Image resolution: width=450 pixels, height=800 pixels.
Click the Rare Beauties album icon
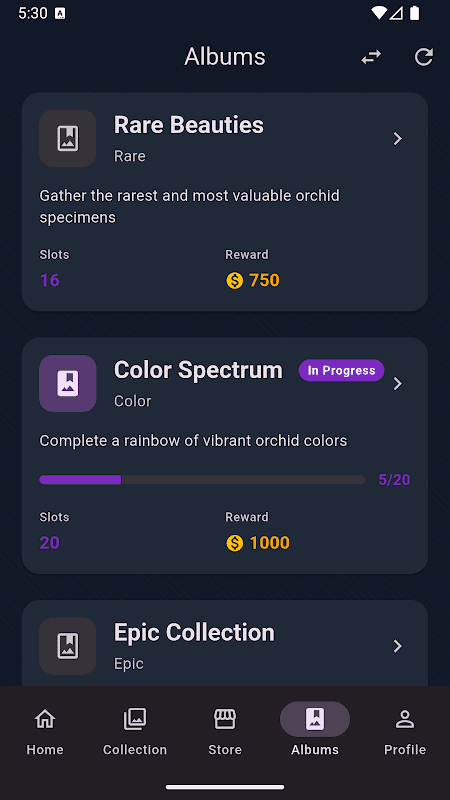click(x=68, y=138)
